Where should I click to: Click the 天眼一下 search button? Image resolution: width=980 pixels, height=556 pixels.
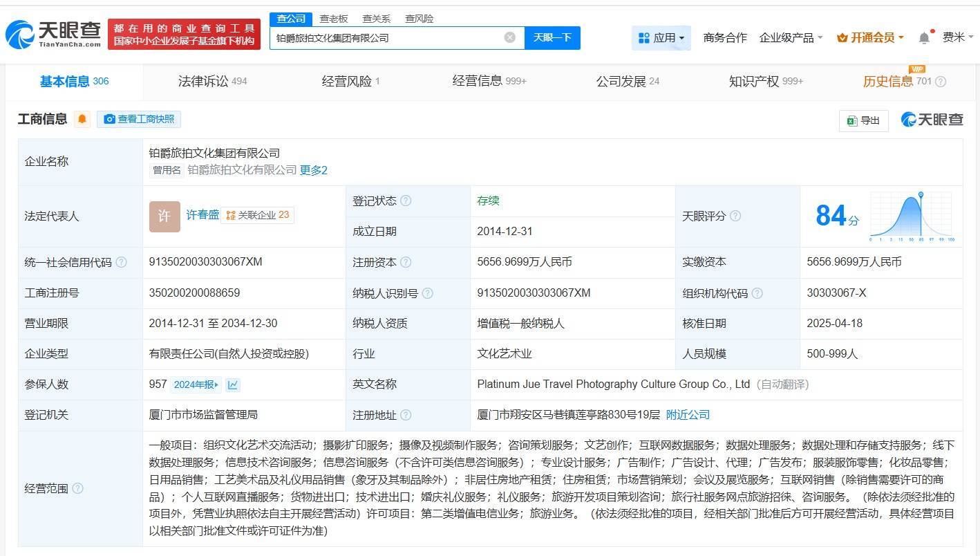pyautogui.click(x=553, y=38)
